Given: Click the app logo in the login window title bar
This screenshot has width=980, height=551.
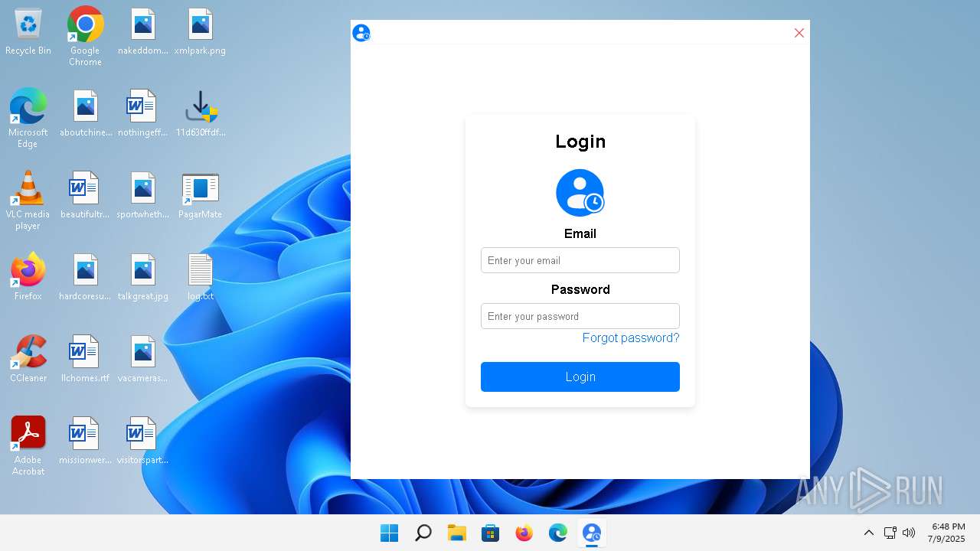Looking at the screenshot, I should (361, 33).
